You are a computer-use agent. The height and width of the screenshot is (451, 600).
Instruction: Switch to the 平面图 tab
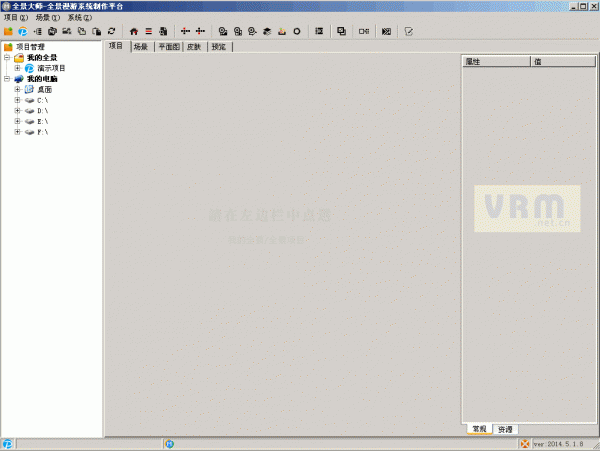[169, 47]
